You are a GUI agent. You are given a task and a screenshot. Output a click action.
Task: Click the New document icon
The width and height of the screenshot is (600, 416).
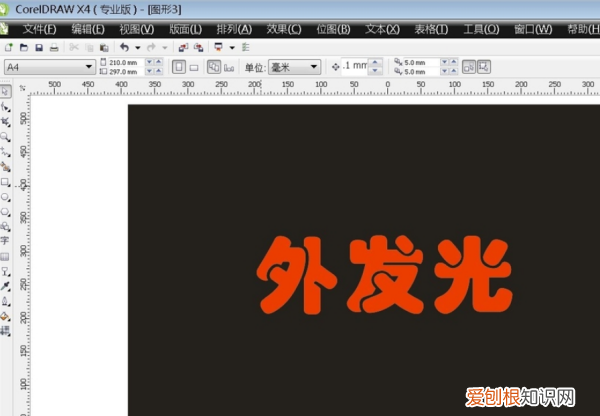coord(8,47)
